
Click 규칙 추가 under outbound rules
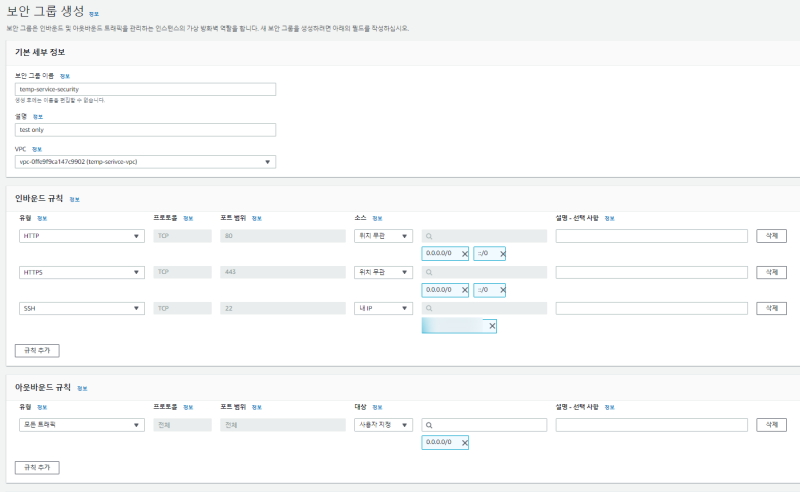(38, 467)
